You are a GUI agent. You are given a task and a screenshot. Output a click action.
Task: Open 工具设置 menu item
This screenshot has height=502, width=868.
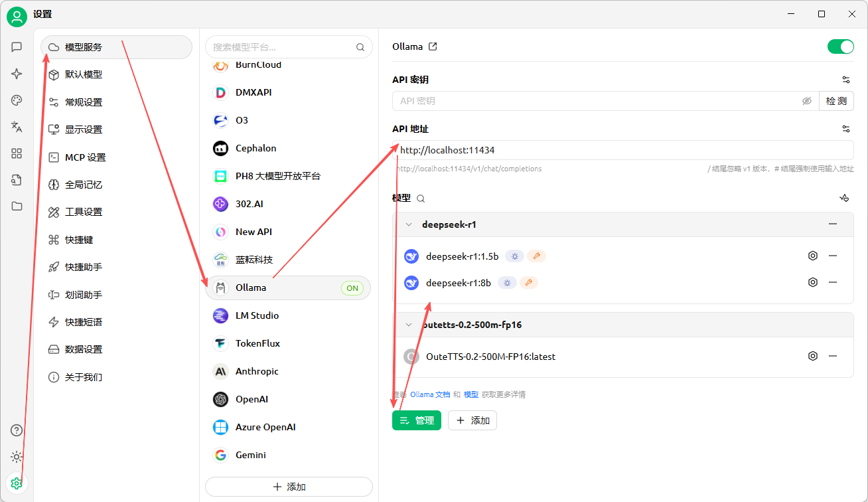coord(116,212)
